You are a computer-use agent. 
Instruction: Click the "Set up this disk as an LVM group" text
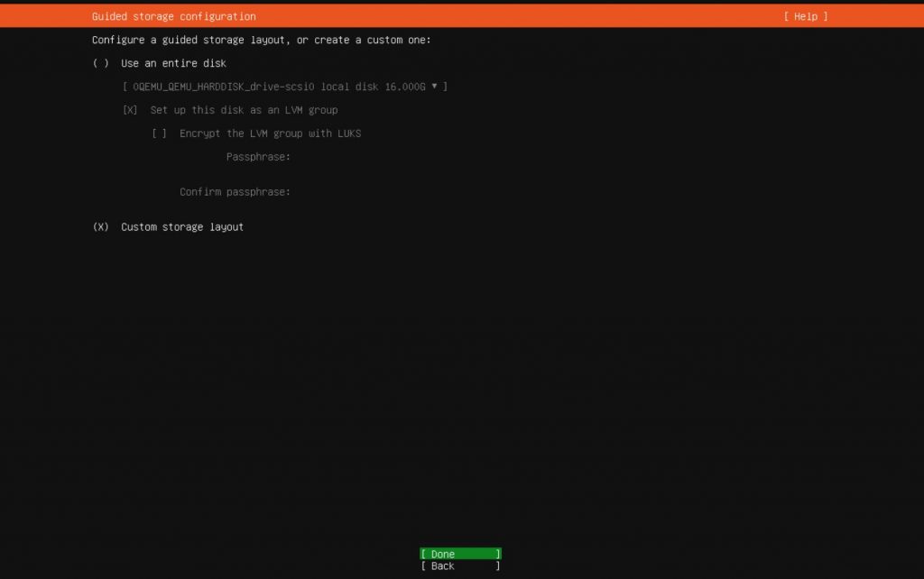[244, 110]
